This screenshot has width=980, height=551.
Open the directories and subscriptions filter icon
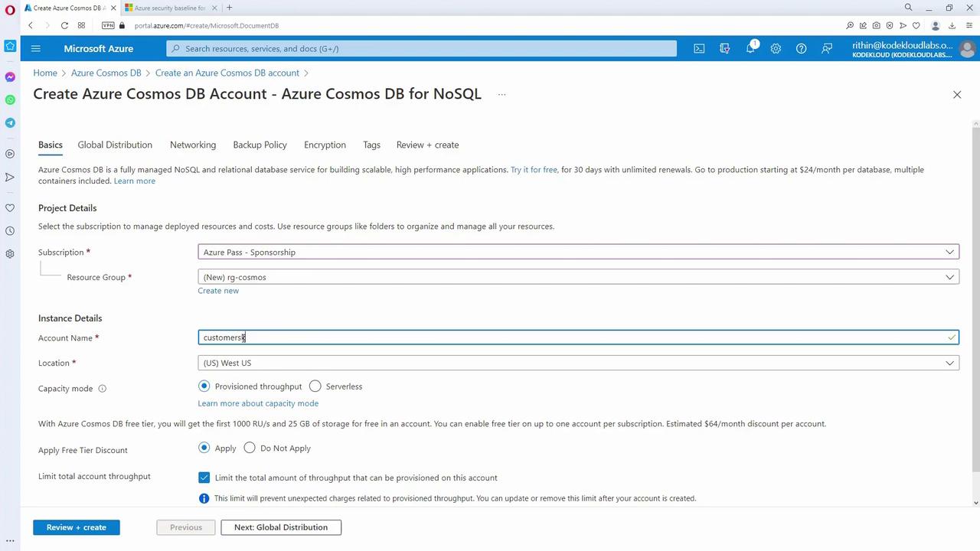(724, 48)
